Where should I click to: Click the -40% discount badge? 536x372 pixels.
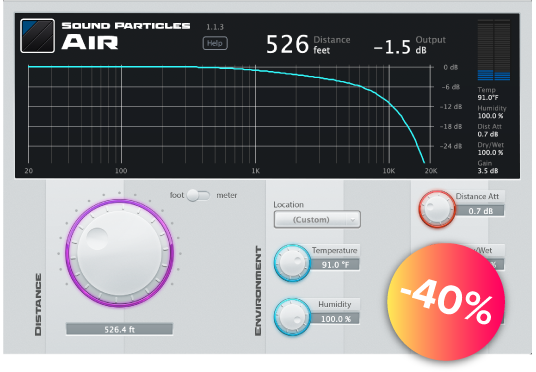(x=446, y=302)
